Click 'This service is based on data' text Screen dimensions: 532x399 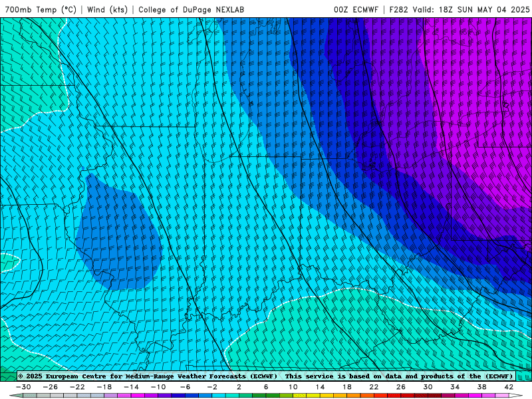[343, 376]
